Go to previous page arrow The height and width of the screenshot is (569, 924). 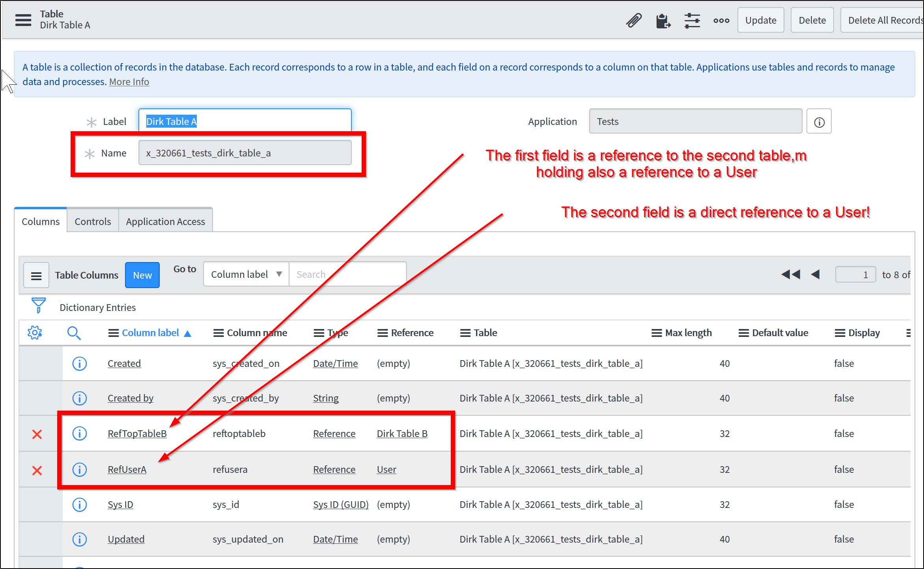coord(816,275)
